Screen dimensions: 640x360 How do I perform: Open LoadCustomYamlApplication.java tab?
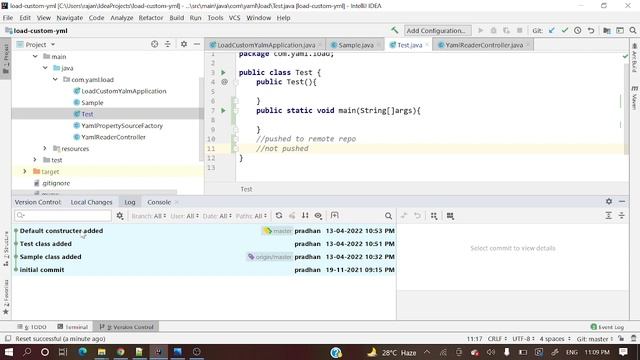coord(266,45)
